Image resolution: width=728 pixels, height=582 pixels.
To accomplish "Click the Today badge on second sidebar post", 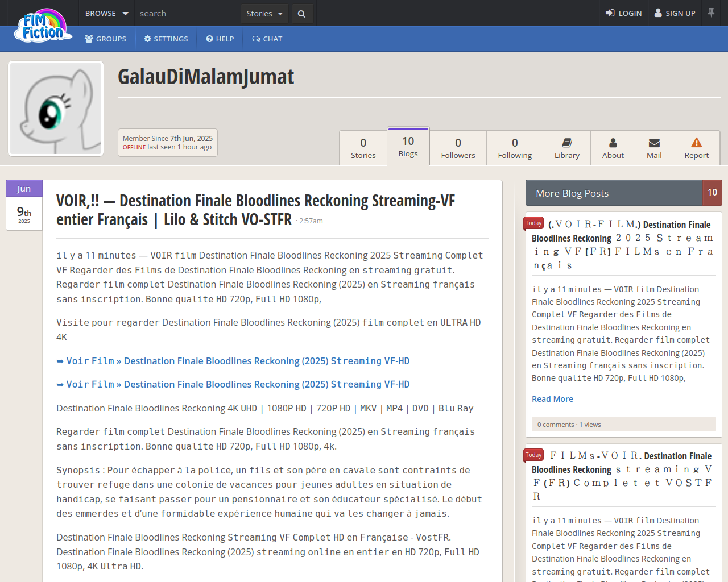I will pyautogui.click(x=533, y=455).
